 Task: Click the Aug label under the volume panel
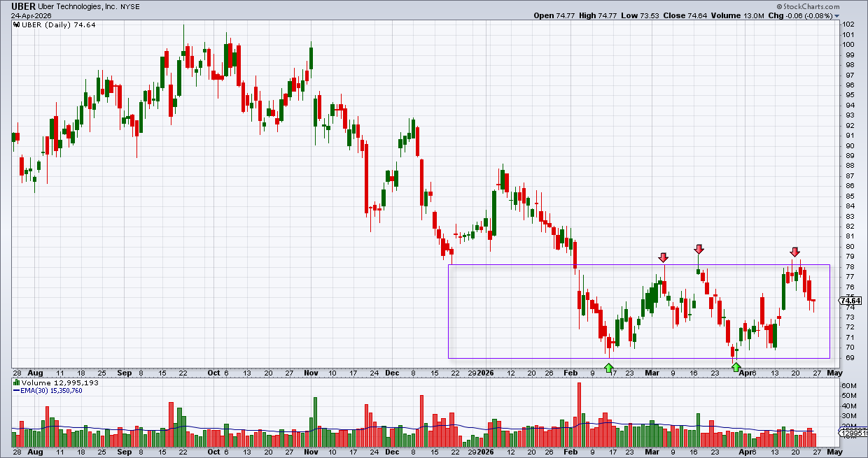[35, 452]
